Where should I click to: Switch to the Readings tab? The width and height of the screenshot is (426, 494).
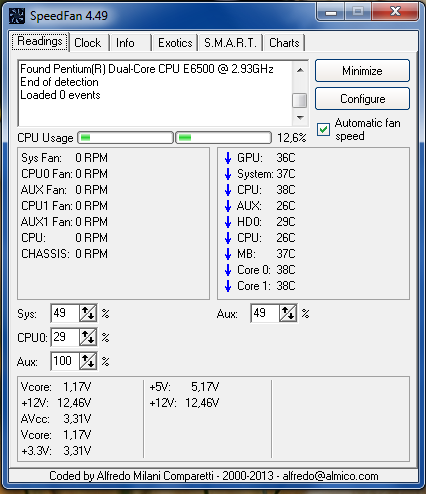coord(40,42)
